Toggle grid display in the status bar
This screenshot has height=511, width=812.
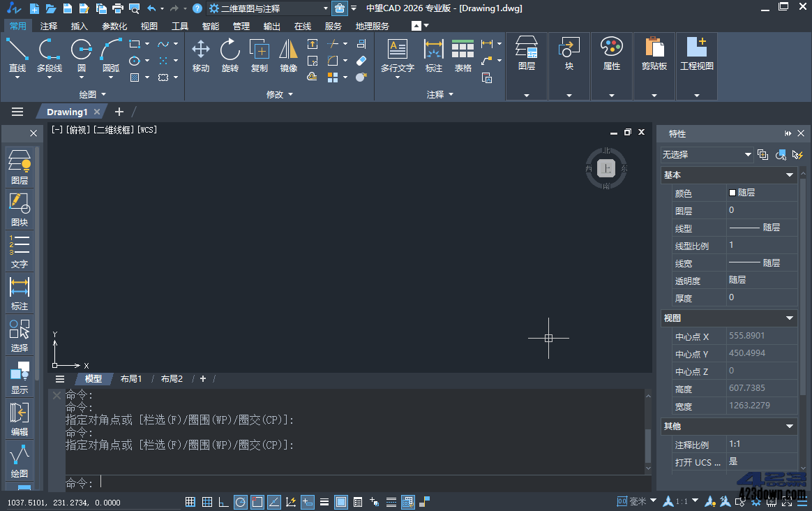click(x=206, y=501)
